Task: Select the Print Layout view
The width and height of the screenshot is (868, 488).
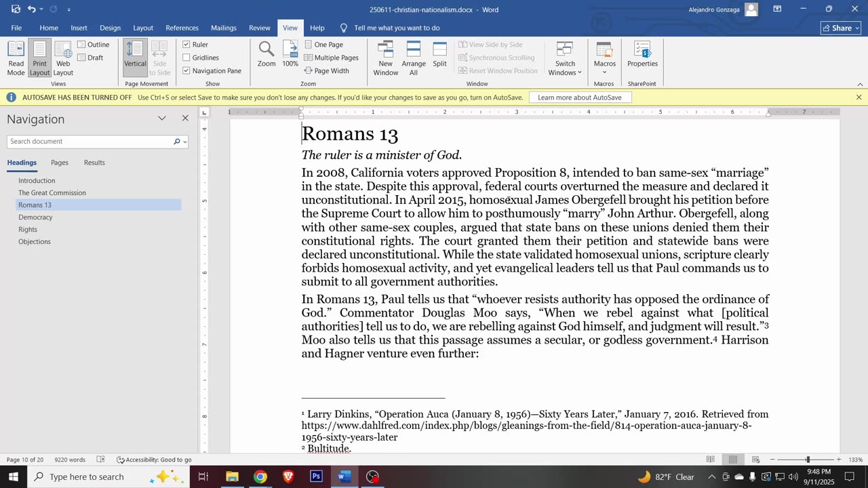Action: (x=39, y=58)
